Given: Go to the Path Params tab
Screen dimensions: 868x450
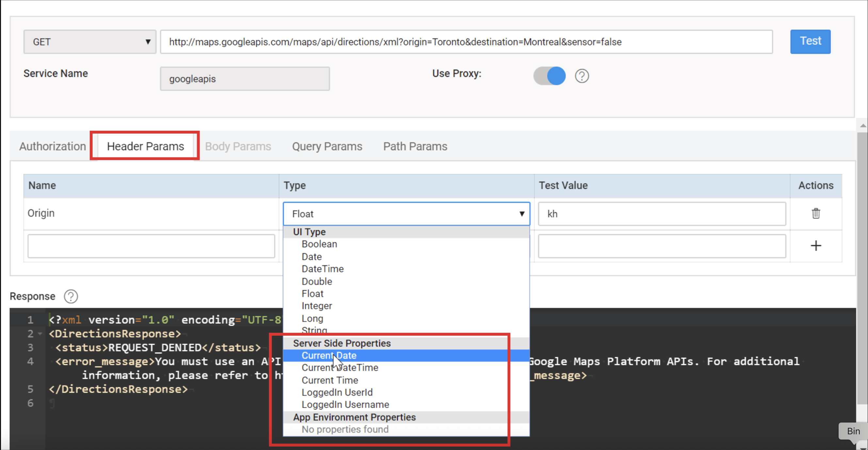Looking at the screenshot, I should pyautogui.click(x=415, y=147).
